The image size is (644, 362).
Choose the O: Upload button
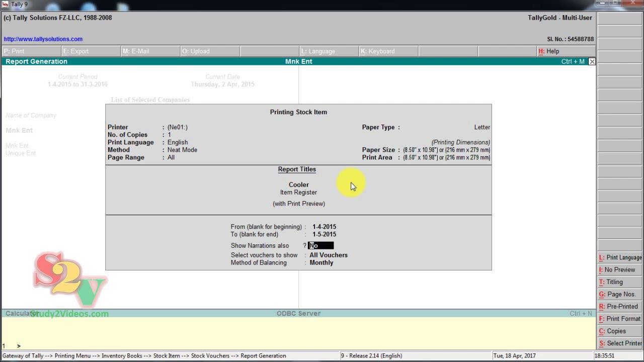(x=210, y=51)
